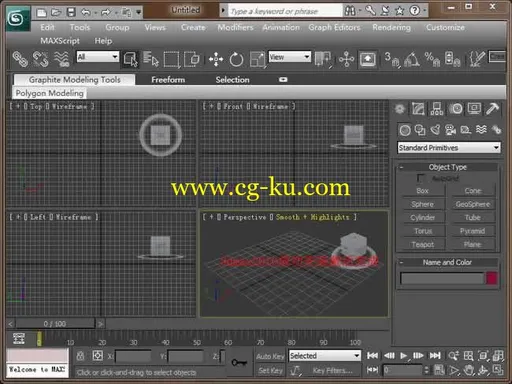Toggle Spinner Snap
The image size is (512, 384).
pyautogui.click(x=452, y=59)
